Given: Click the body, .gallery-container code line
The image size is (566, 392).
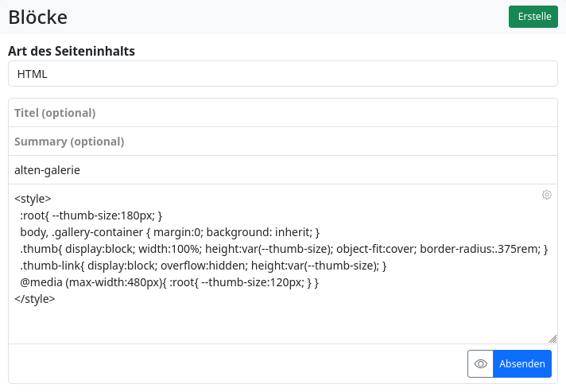Looking at the screenshot, I should pos(169,232).
